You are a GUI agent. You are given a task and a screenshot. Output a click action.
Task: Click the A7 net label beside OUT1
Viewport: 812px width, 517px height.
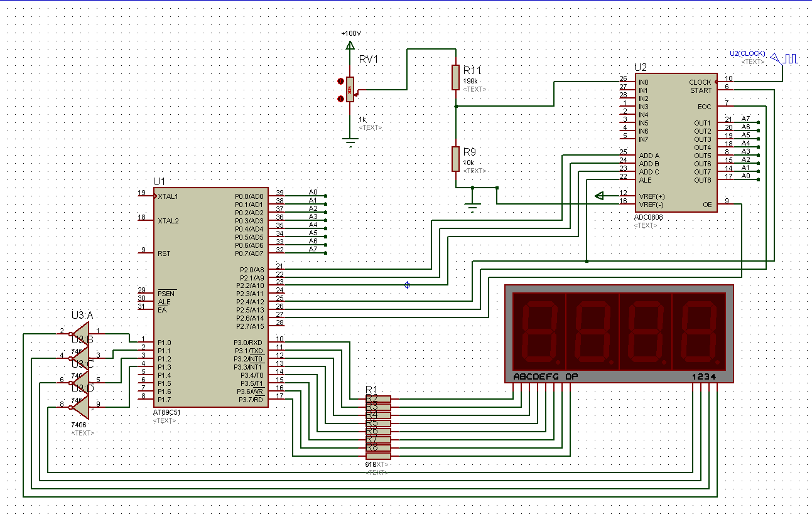coord(745,119)
